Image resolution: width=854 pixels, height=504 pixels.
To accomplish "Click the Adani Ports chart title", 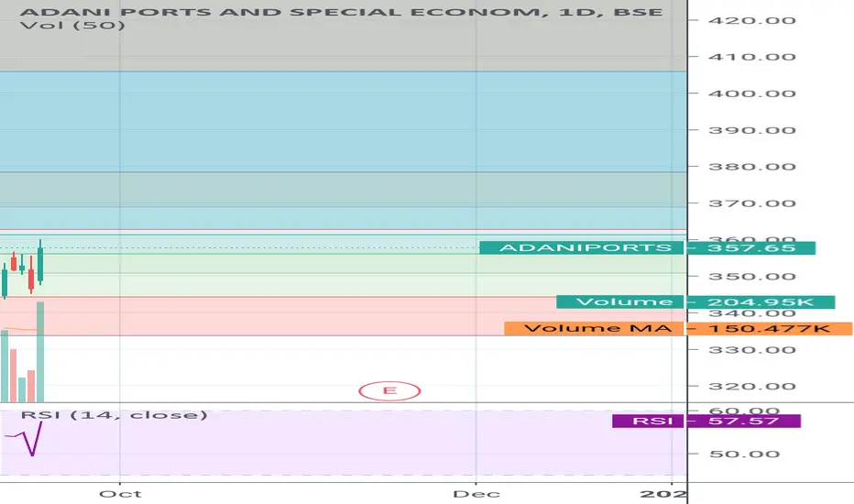I will (x=342, y=11).
